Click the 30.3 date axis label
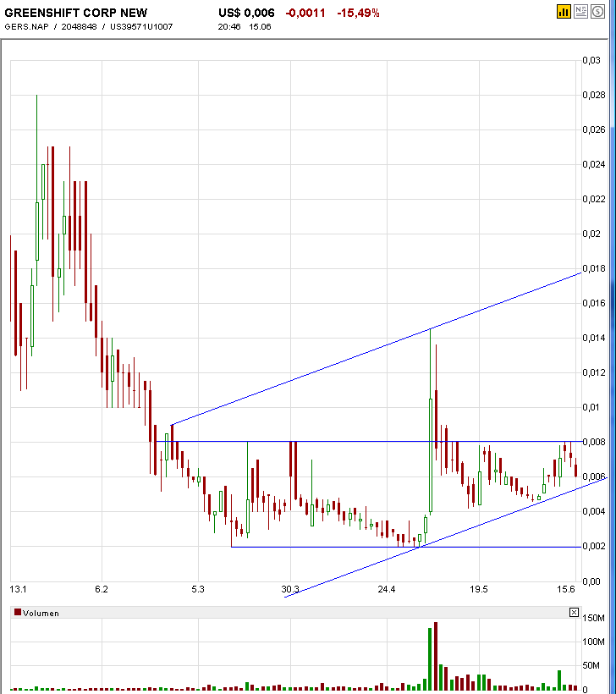The height and width of the screenshot is (694, 616). point(290,589)
